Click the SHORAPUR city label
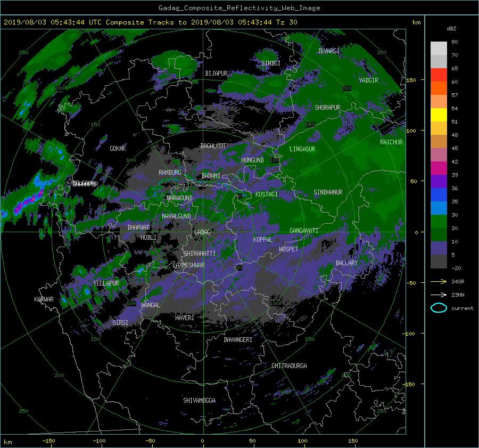The image size is (479, 448). 327,107
